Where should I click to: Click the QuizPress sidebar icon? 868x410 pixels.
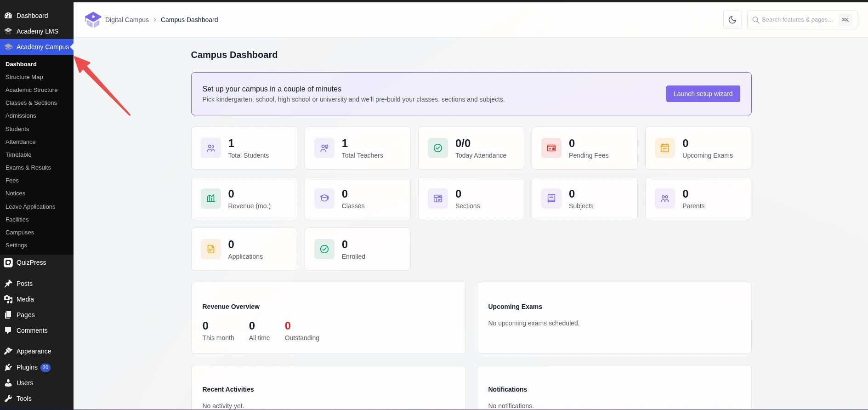(8, 262)
